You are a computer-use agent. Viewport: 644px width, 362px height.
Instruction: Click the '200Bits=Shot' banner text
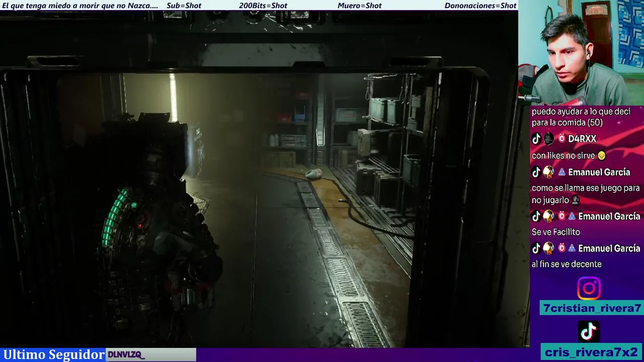click(x=263, y=6)
